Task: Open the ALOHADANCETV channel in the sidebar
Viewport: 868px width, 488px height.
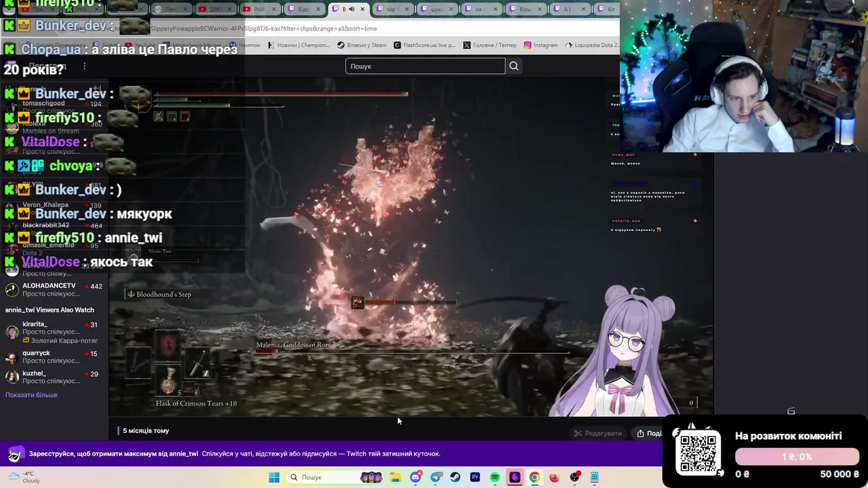Action: (x=54, y=290)
